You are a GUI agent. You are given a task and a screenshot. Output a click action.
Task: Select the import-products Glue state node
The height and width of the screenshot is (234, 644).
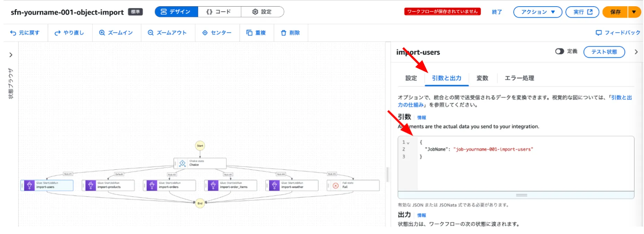coord(108,185)
